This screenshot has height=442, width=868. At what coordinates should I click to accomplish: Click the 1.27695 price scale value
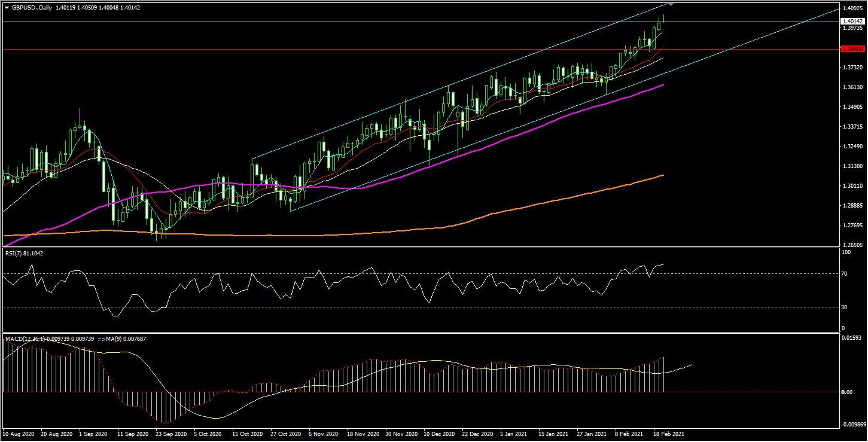852,225
